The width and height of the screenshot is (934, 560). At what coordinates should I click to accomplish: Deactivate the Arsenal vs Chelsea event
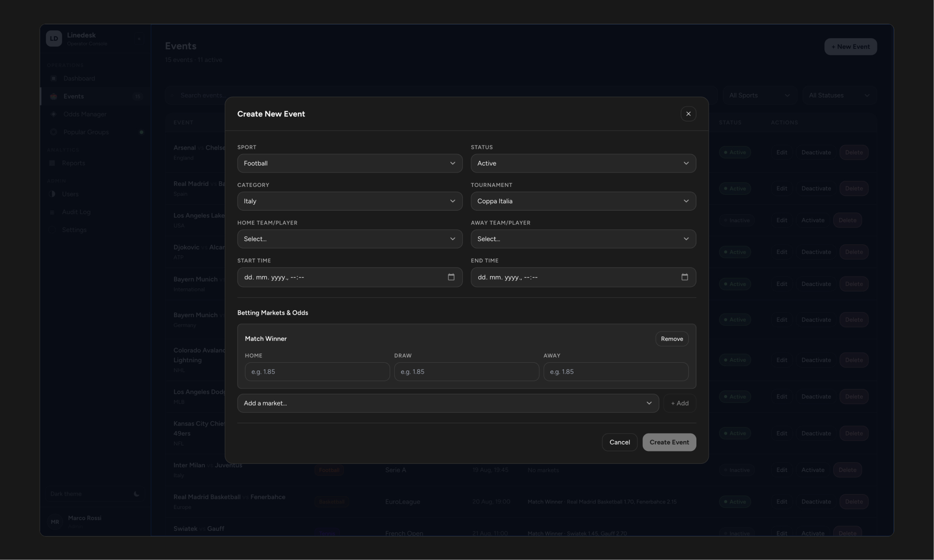point(816,153)
